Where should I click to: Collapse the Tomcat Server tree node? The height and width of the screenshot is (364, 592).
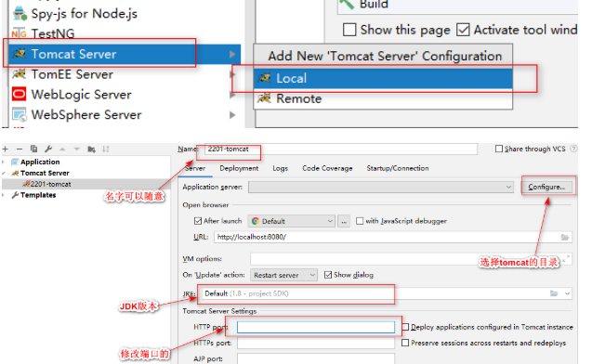click(4, 173)
